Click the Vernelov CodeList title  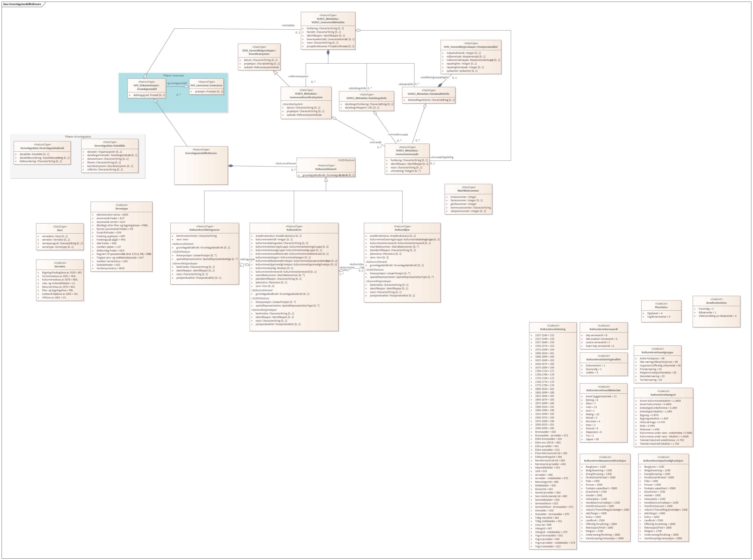pyautogui.click(x=60, y=266)
